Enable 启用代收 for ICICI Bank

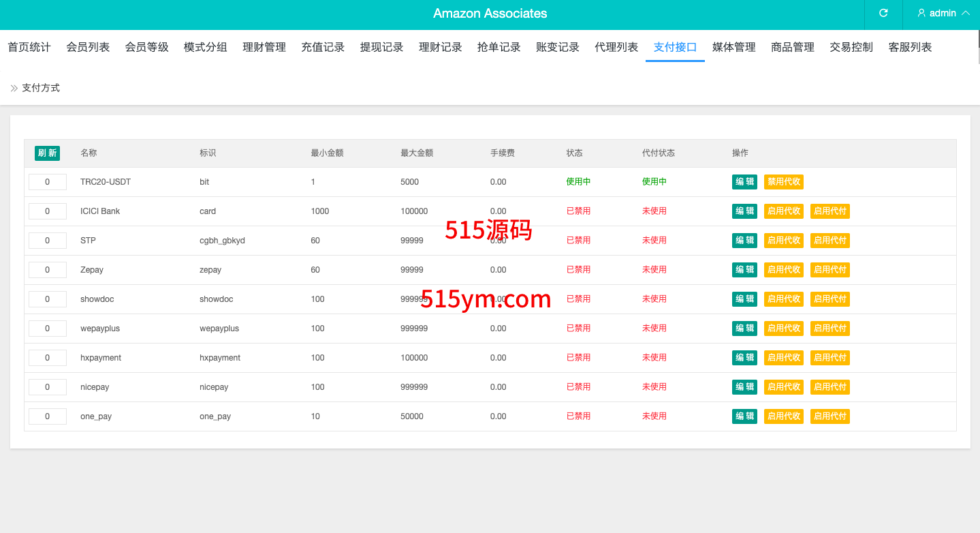pyautogui.click(x=784, y=211)
